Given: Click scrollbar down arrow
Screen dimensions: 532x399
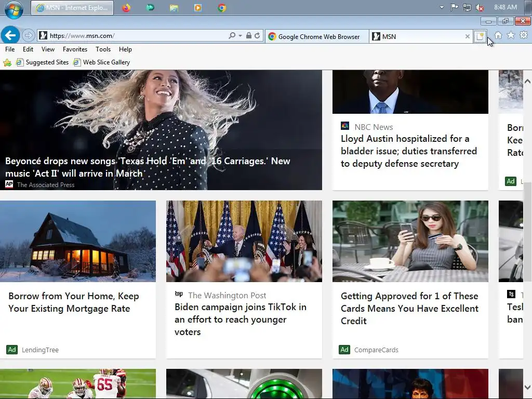Looking at the screenshot, I should (527, 387).
